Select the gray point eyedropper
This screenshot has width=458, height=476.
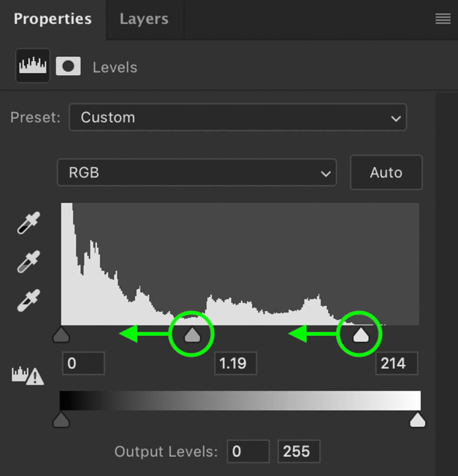point(28,262)
